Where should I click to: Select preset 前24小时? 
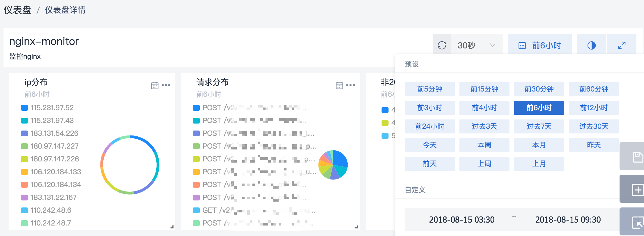click(x=429, y=126)
